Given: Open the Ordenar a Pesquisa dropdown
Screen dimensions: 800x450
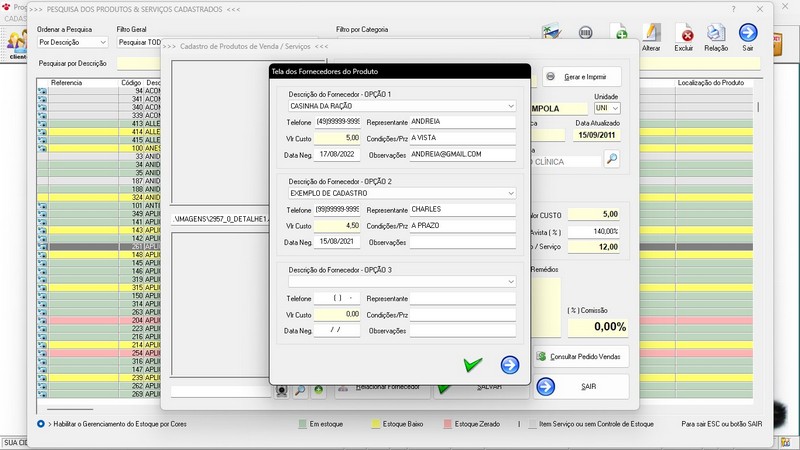Looking at the screenshot, I should [x=102, y=43].
